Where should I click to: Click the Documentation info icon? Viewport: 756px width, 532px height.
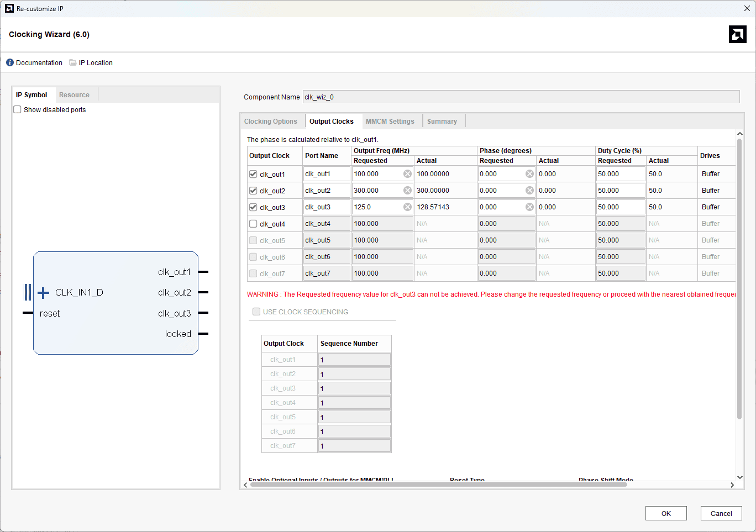point(10,63)
